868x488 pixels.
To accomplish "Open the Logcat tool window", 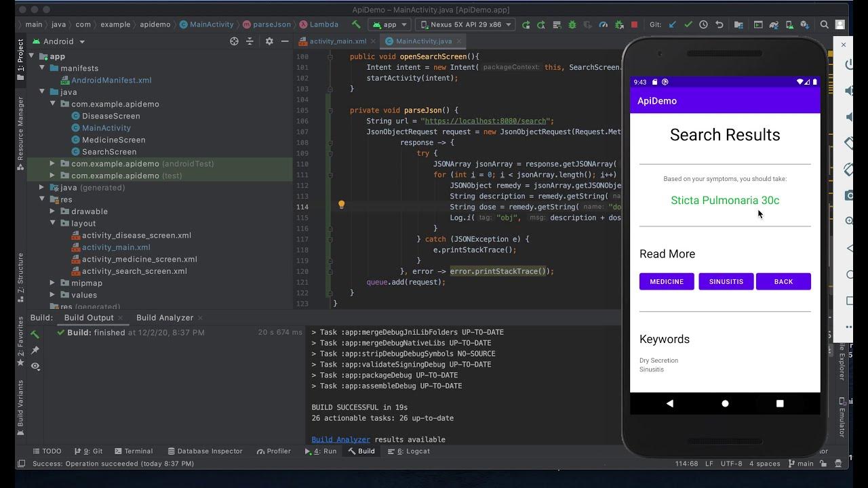I will (409, 451).
